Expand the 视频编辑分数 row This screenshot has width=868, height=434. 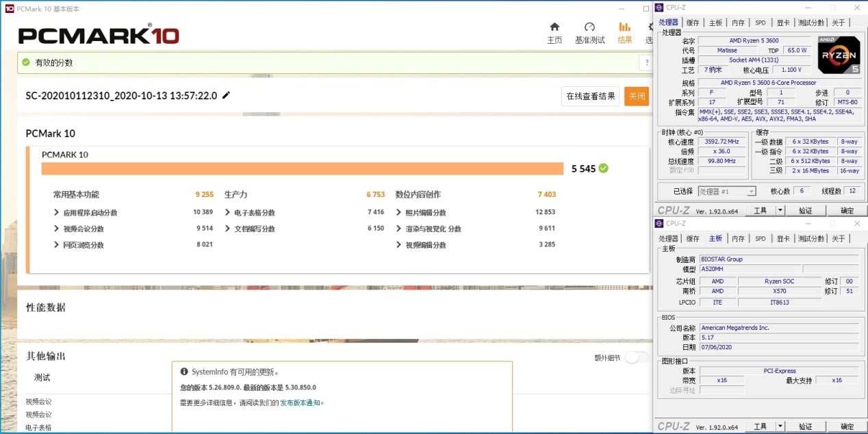point(398,245)
